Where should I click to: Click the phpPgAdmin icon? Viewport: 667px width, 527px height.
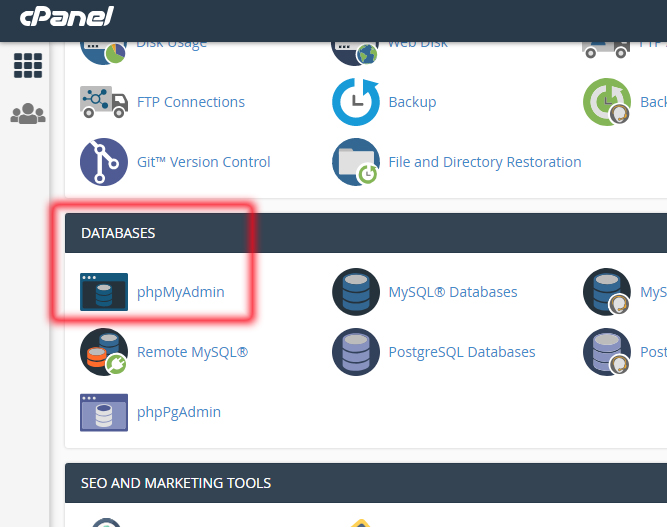(x=104, y=412)
